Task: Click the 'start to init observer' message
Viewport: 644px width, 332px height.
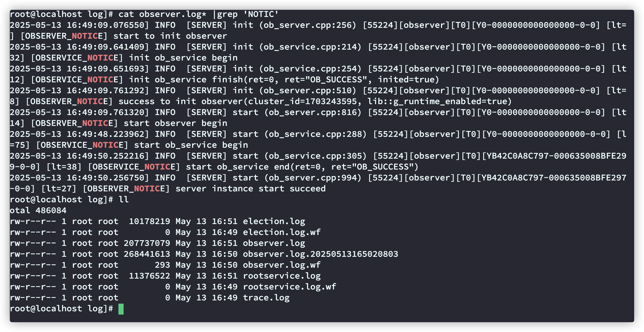Action: [x=170, y=36]
